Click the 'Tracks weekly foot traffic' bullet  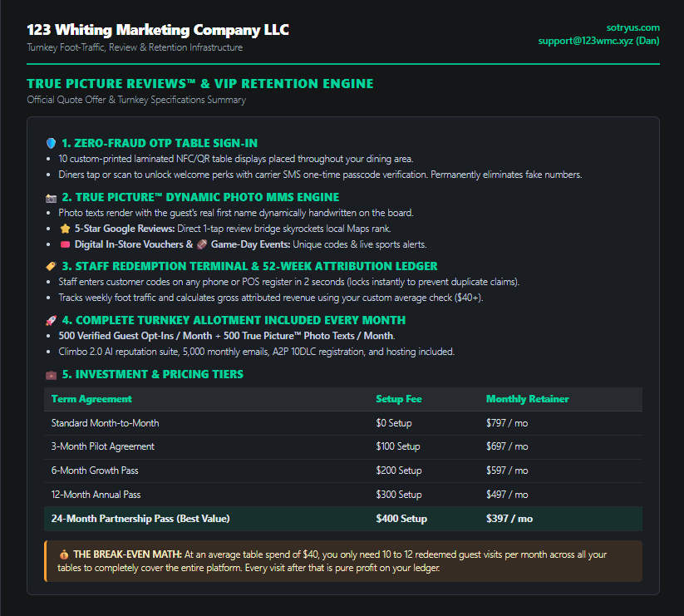tap(271, 298)
